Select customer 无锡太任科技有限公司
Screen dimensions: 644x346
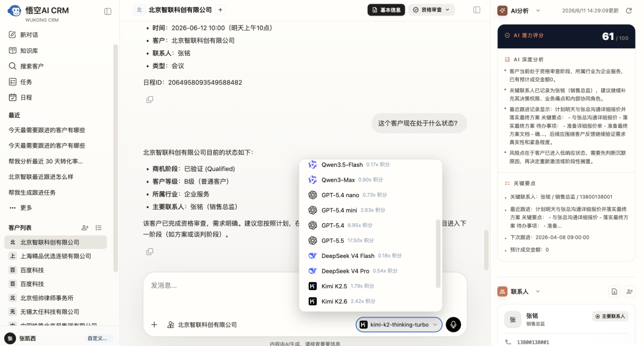coord(55,312)
